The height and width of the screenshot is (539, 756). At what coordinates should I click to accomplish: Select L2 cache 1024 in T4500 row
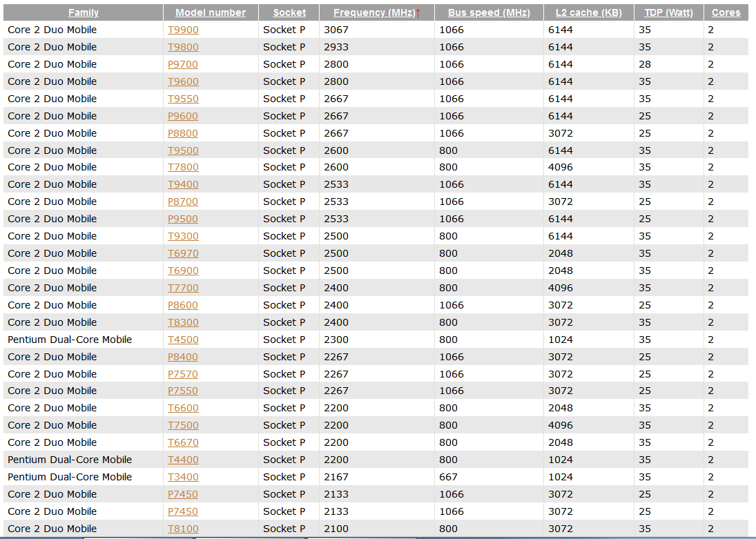point(560,340)
